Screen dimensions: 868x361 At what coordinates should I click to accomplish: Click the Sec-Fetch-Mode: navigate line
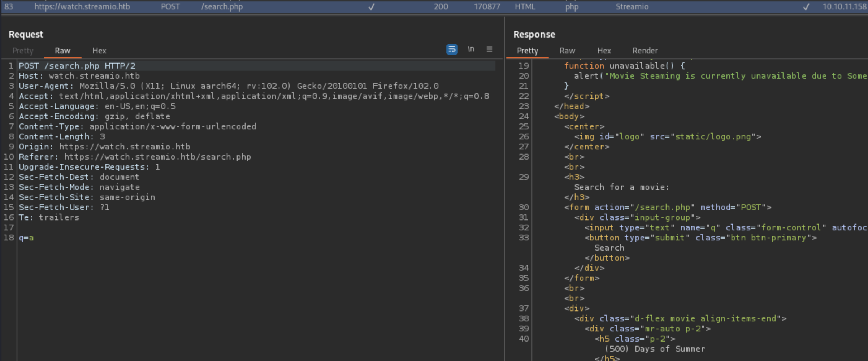tap(79, 187)
